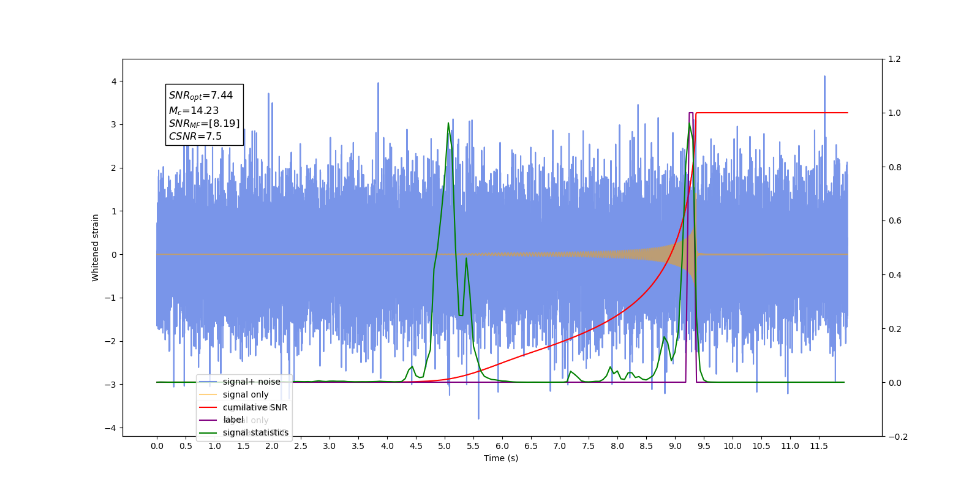Click the green peak near 5.0 seconds
Screen dimensions: 980x490
448,123
